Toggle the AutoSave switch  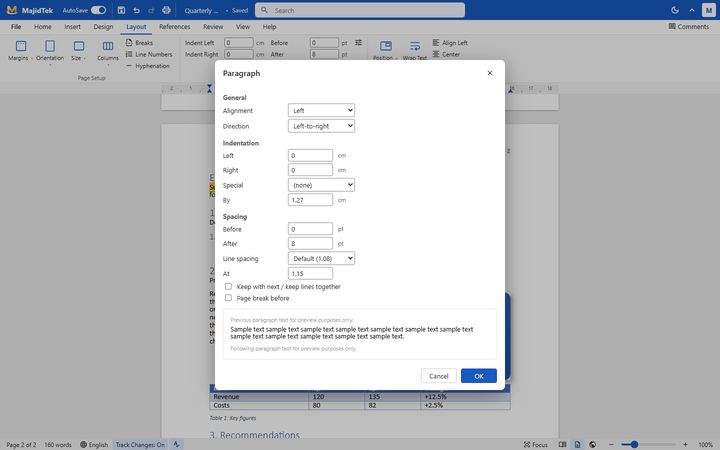coord(98,10)
